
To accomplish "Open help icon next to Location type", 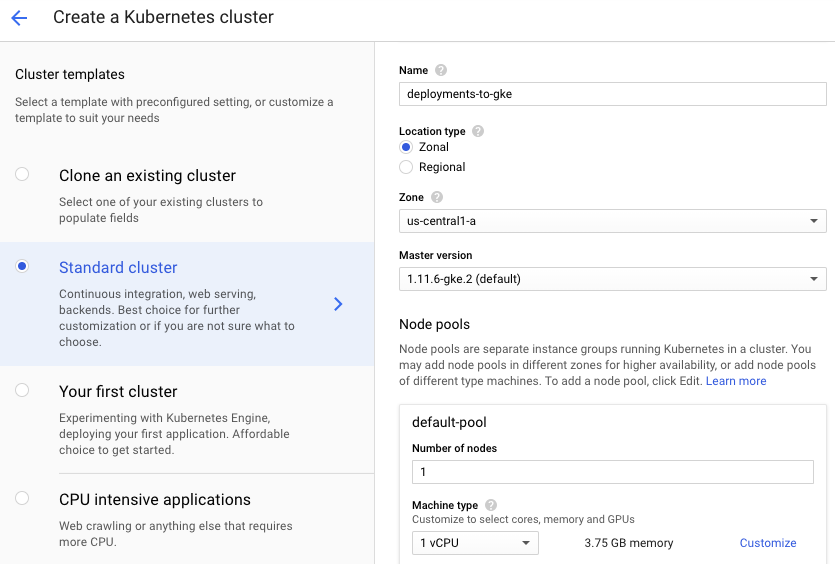I will [x=478, y=131].
